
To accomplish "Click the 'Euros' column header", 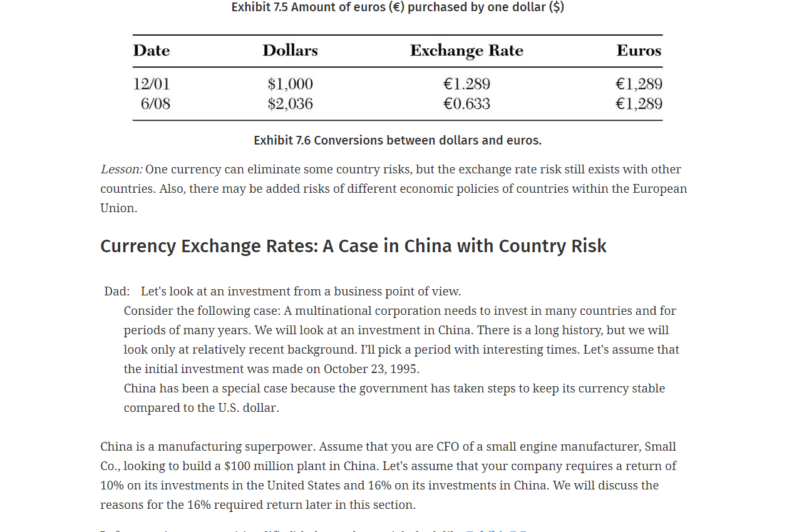I will (x=639, y=51).
